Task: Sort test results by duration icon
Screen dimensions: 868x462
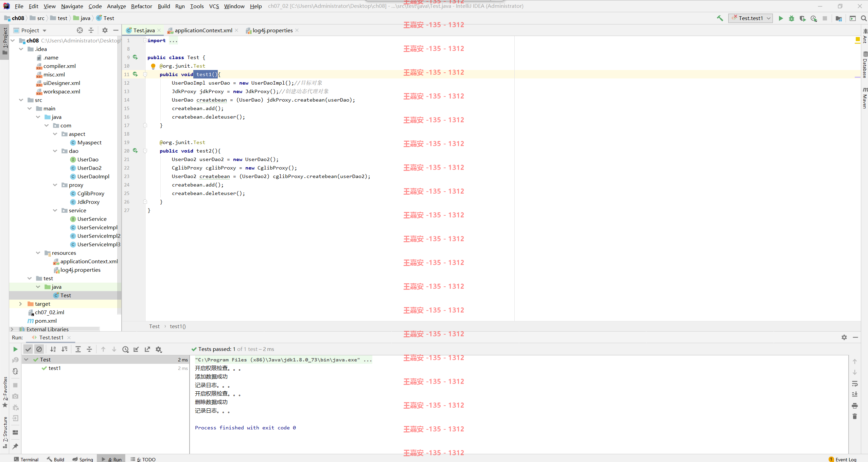Action: 64,349
